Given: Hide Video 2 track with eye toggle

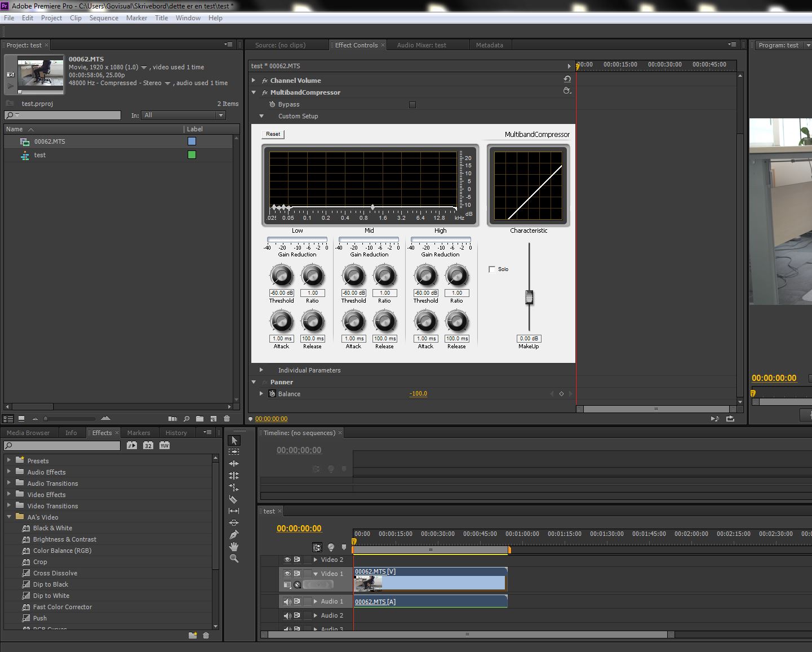Looking at the screenshot, I should pos(287,560).
